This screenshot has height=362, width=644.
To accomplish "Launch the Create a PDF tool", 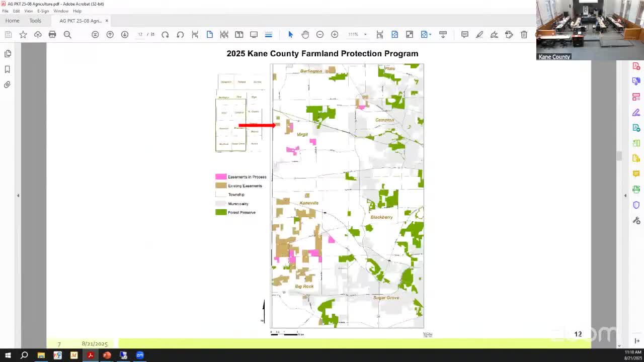I will 636,66.
